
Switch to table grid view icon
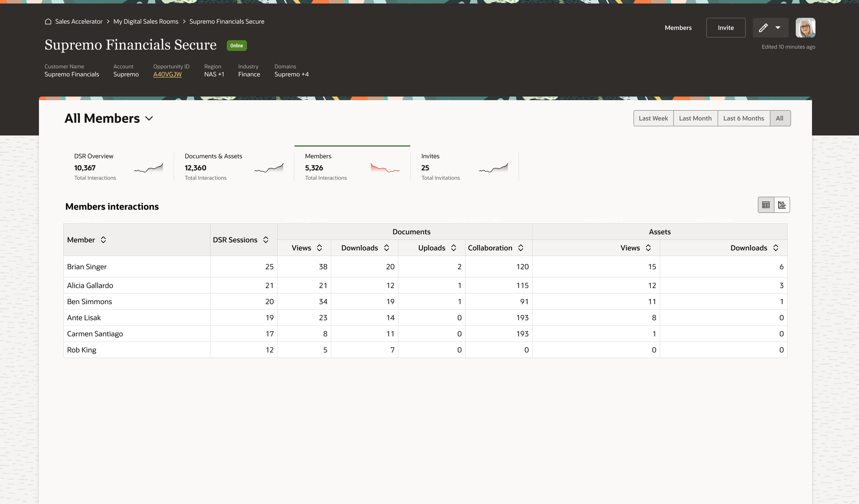coord(766,205)
